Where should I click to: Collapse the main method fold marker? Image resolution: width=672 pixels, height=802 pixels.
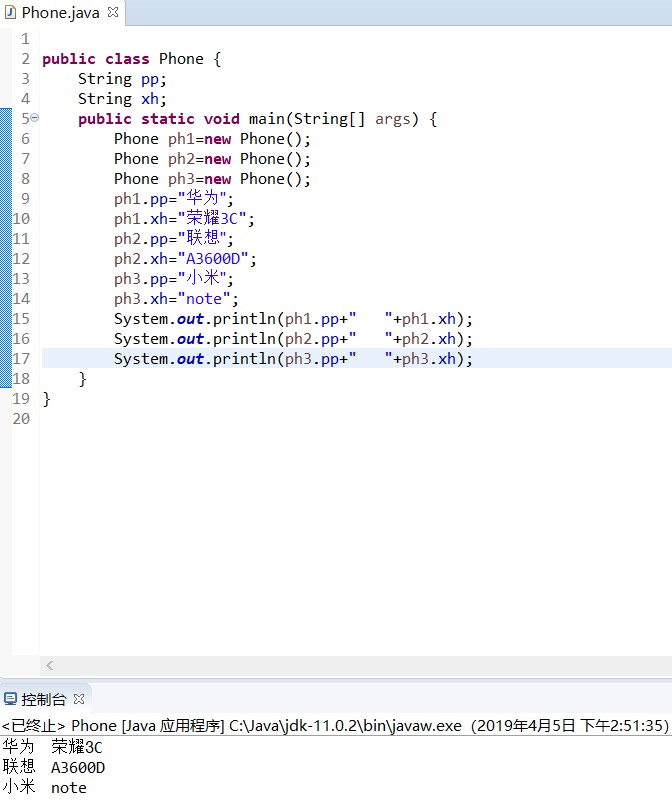click(x=34, y=118)
